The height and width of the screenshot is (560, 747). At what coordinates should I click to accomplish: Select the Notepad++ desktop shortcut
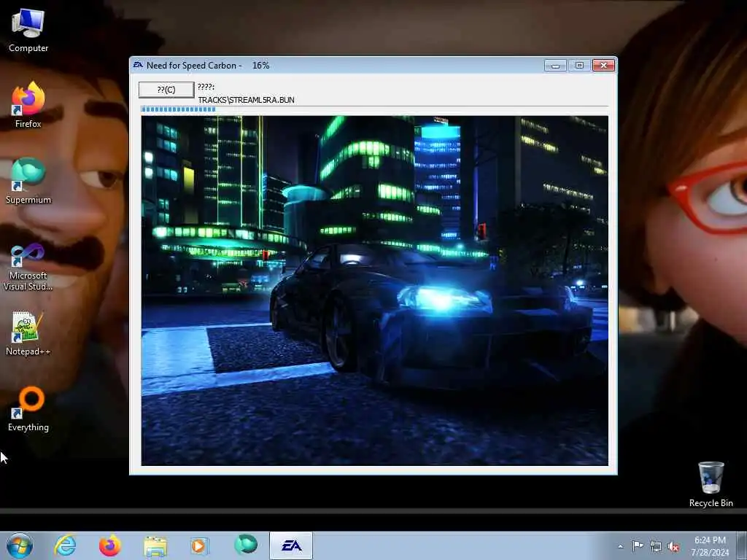coord(28,333)
